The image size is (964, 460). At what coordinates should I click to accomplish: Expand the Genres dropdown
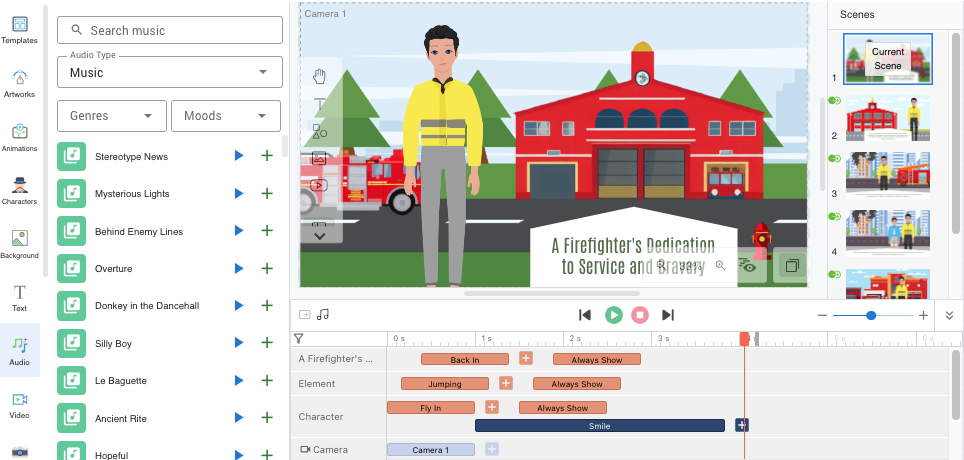coord(111,116)
